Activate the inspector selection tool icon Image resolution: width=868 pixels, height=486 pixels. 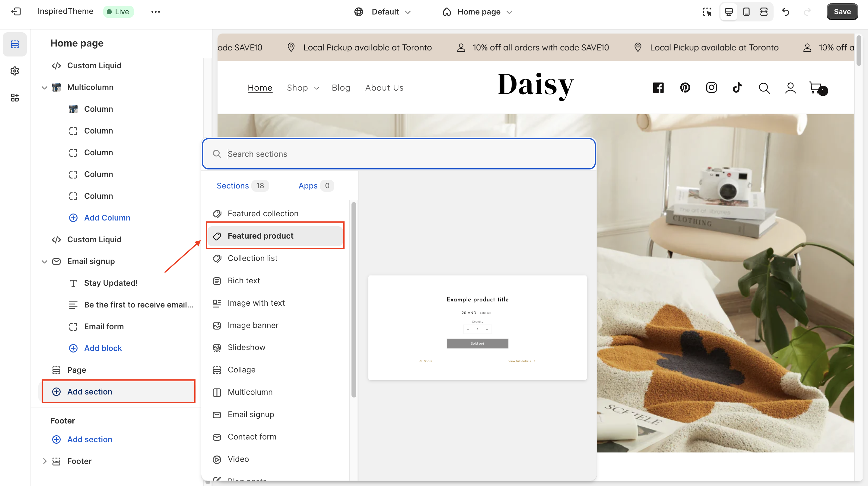pos(707,11)
